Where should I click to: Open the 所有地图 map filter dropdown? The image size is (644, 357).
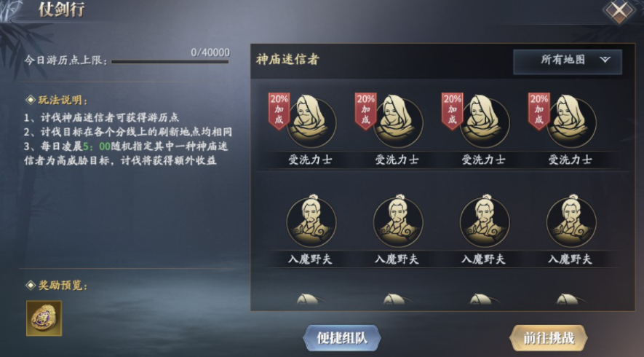(567, 61)
